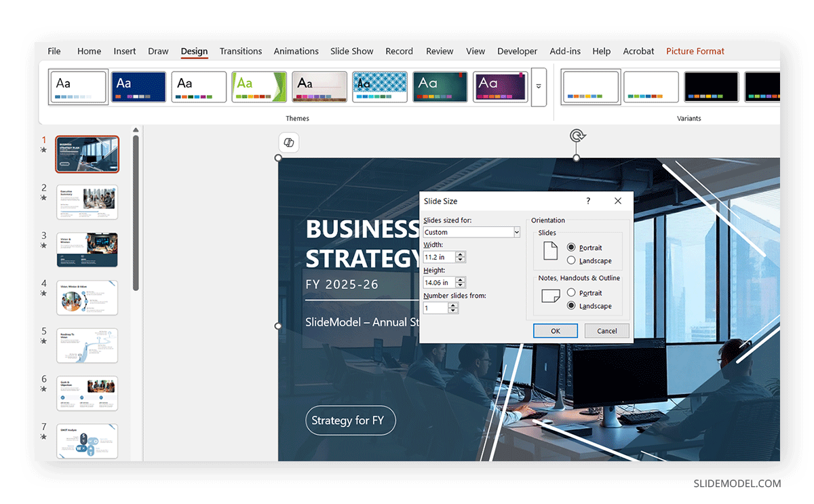Select slide 3 thumbnail in the slide panel
This screenshot has height=504, width=814.
pos(87,250)
